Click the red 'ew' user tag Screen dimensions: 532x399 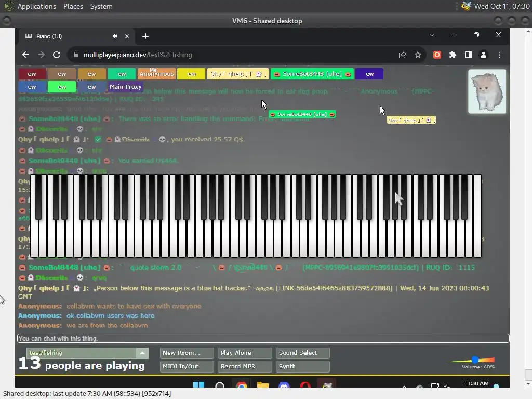32,74
